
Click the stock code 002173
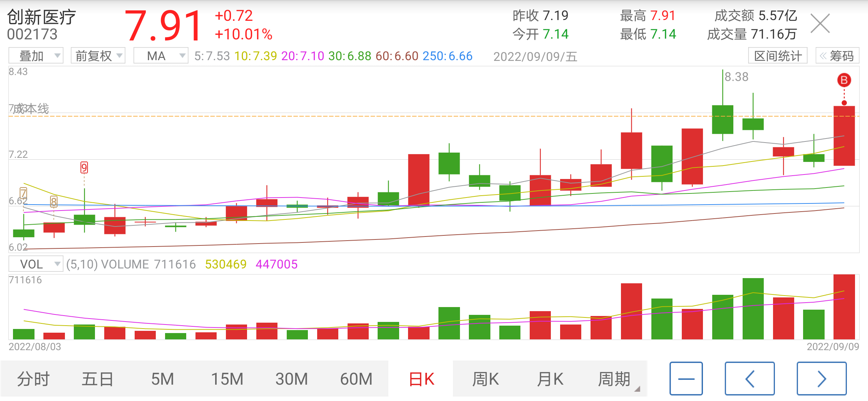click(33, 35)
